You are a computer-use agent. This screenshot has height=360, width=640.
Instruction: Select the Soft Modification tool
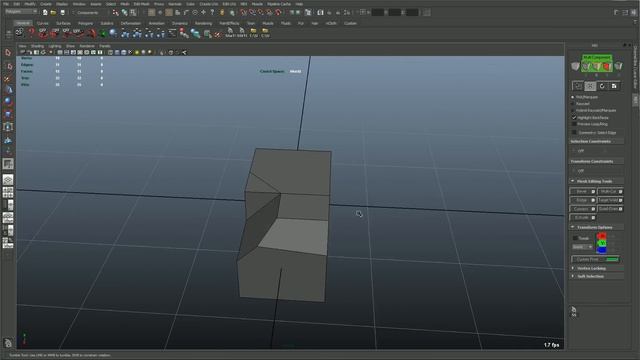[x=8, y=140]
